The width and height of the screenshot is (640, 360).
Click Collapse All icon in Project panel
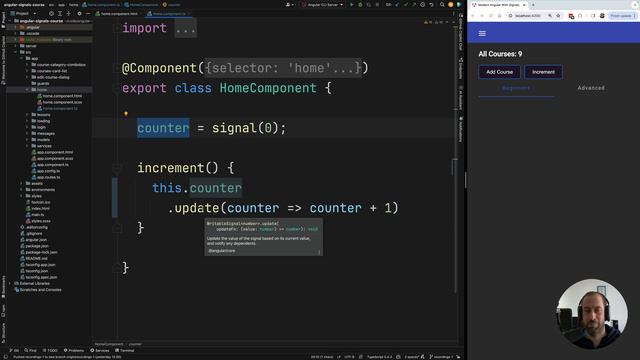click(68, 13)
